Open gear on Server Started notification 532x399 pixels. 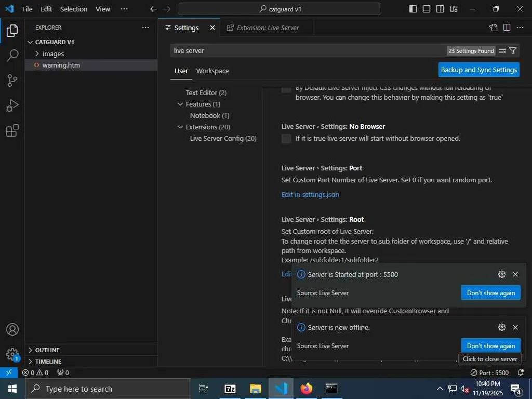click(x=502, y=274)
